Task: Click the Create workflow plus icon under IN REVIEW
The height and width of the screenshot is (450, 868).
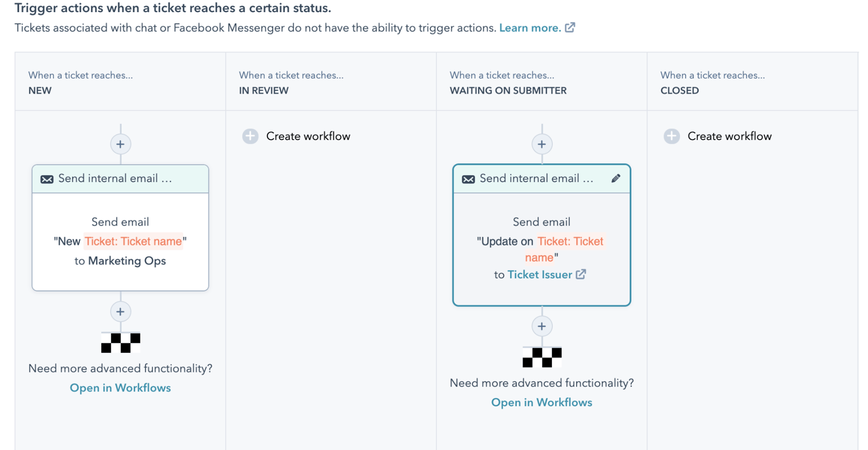Action: (250, 136)
